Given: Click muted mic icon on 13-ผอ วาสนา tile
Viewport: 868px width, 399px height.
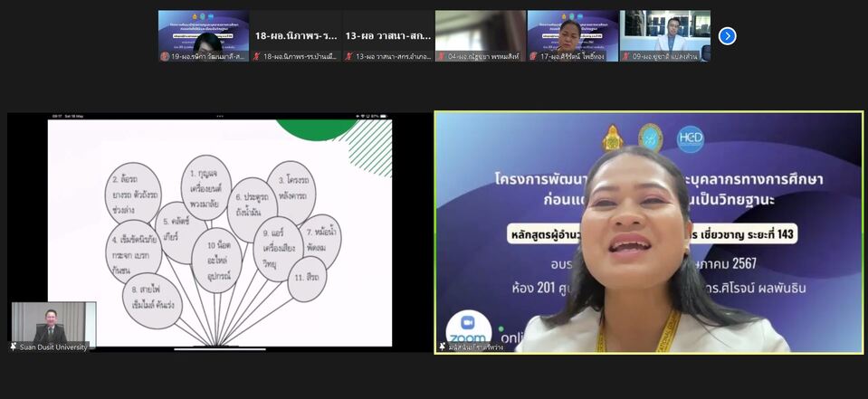Looking at the screenshot, I should pyautogui.click(x=349, y=56).
